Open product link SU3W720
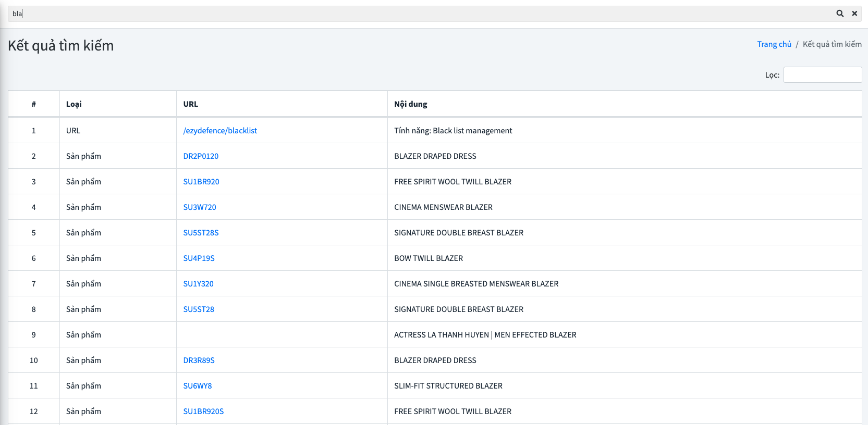868x425 pixels. click(200, 207)
